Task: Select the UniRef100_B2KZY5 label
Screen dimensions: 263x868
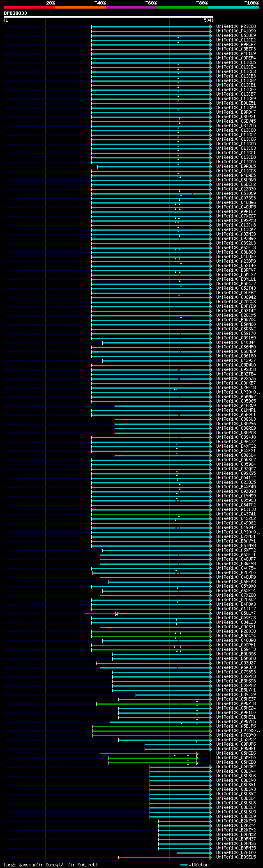Action: 236,821
